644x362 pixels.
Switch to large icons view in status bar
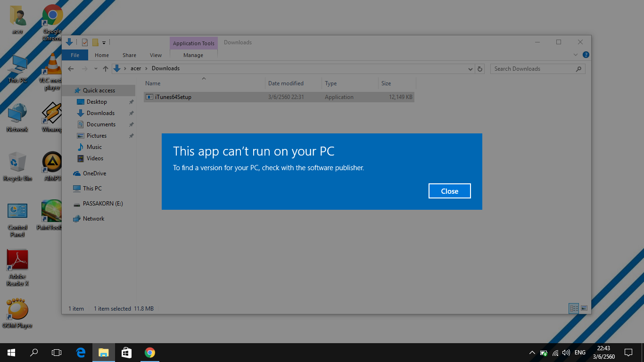click(x=584, y=309)
